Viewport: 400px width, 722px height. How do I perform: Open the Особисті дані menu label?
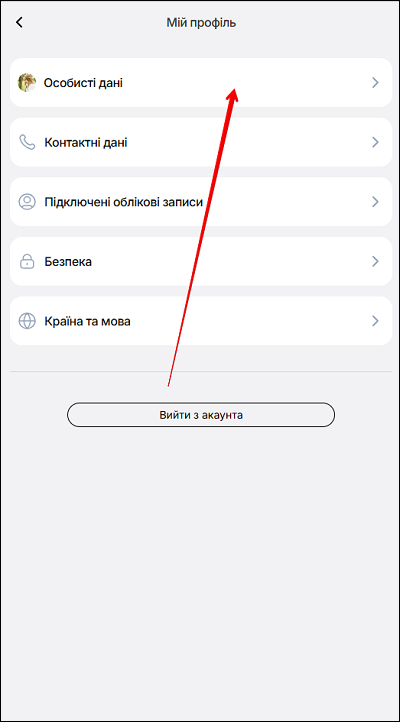[83, 83]
